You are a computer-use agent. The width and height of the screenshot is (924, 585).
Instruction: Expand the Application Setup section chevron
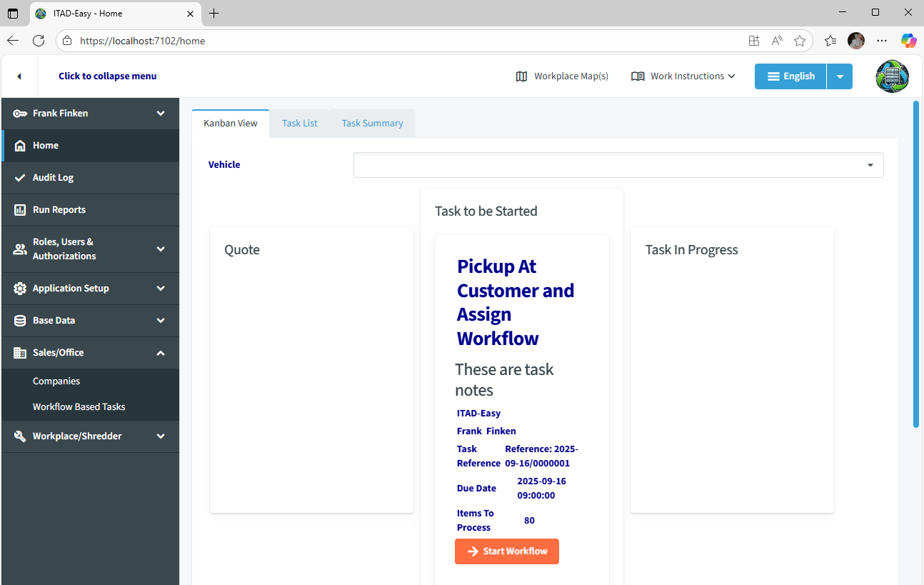(x=161, y=289)
